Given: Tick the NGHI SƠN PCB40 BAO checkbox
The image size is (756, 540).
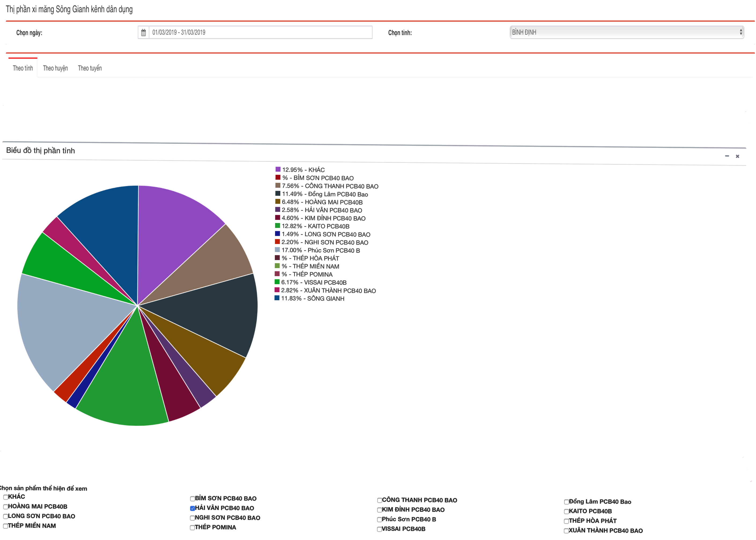Looking at the screenshot, I should click(x=192, y=518).
